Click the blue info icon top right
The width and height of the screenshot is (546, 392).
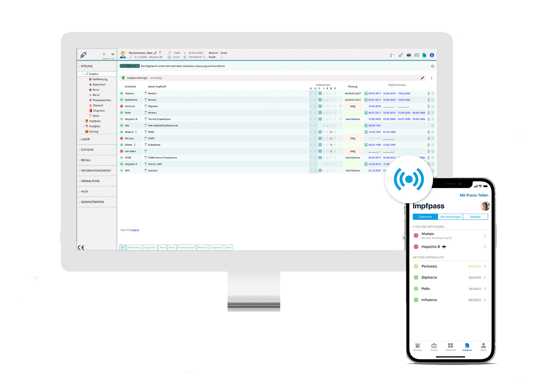pyautogui.click(x=432, y=55)
